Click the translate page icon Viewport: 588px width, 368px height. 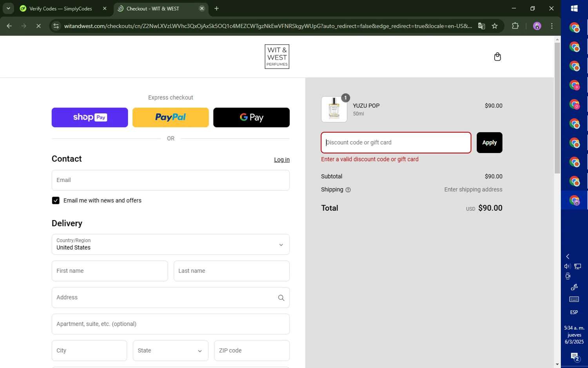click(x=482, y=26)
